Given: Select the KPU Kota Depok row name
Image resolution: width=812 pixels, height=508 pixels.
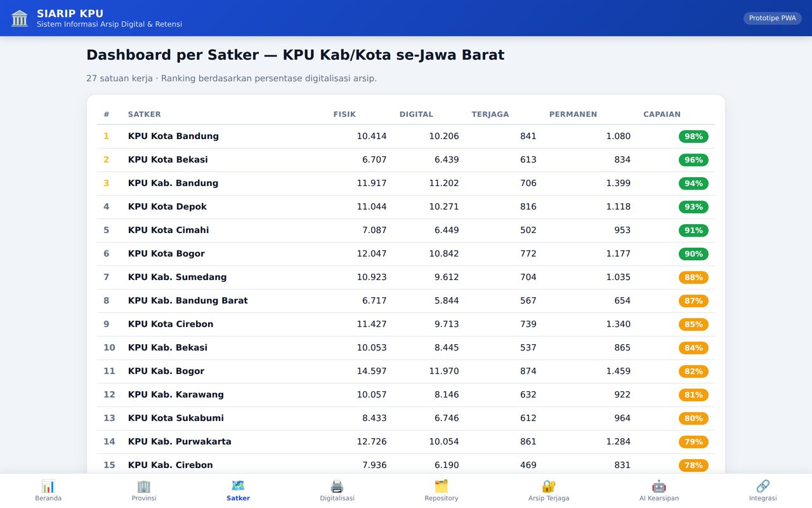Looking at the screenshot, I should tap(167, 207).
